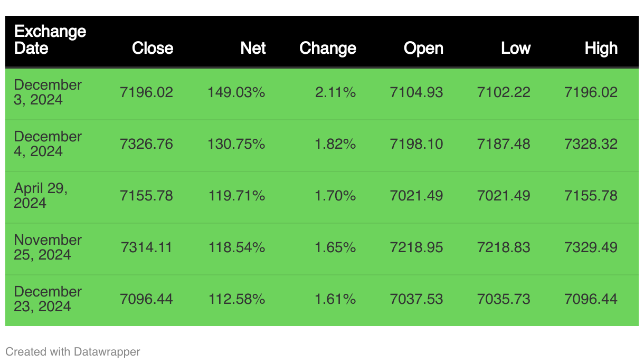Select the November 25, 2024 date cell
The width and height of the screenshot is (644, 364).
48,247
